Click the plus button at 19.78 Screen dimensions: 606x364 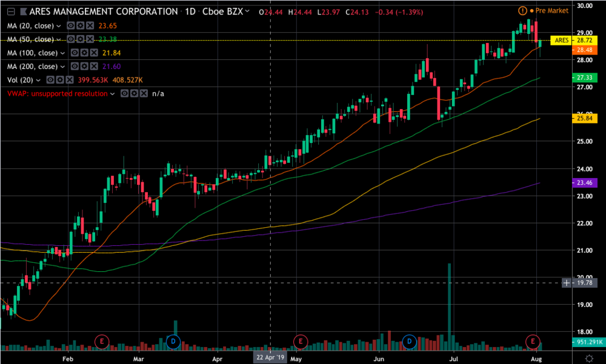(x=566, y=283)
